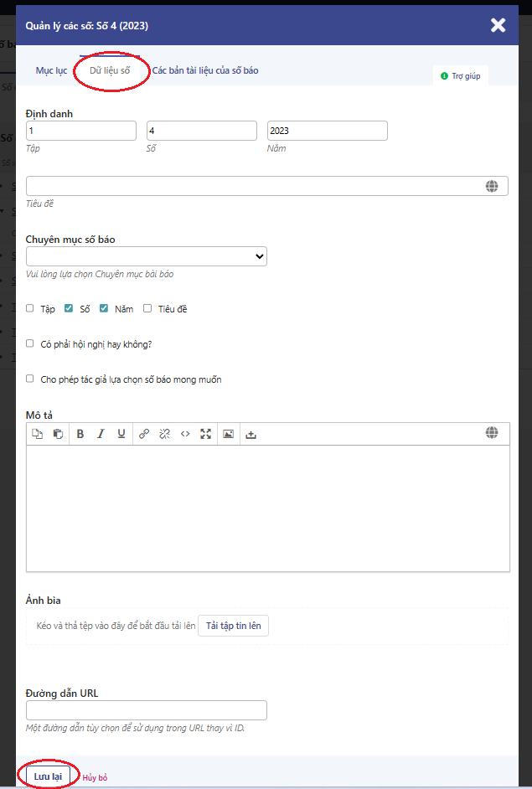Click the Copy icon in the editor toolbar
The height and width of the screenshot is (789, 532).
point(37,434)
